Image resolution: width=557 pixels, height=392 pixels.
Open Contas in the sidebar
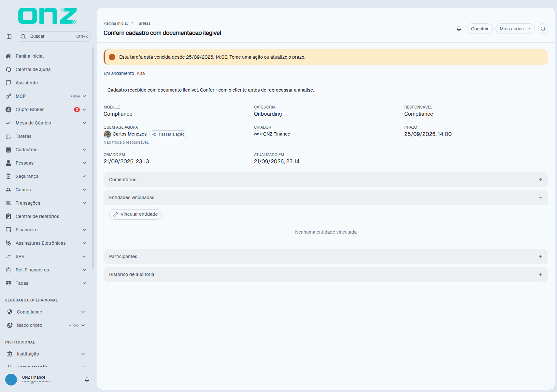click(46, 190)
